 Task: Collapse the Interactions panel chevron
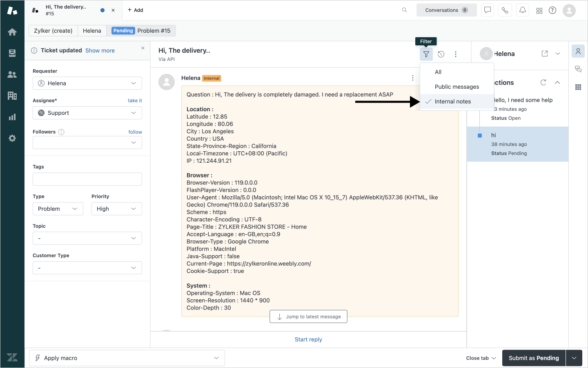pyautogui.click(x=557, y=83)
